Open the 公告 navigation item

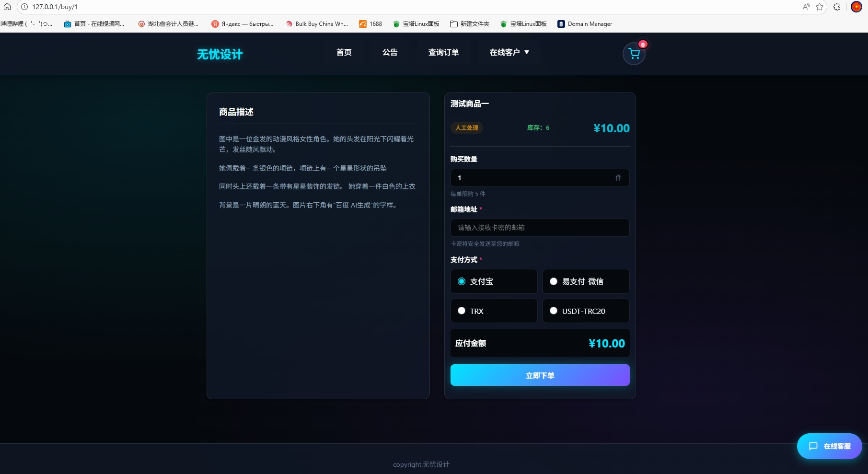(x=390, y=52)
